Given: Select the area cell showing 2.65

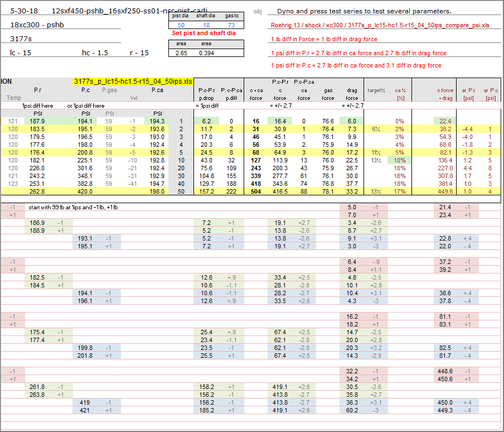Looking at the screenshot, I should pos(181,53).
